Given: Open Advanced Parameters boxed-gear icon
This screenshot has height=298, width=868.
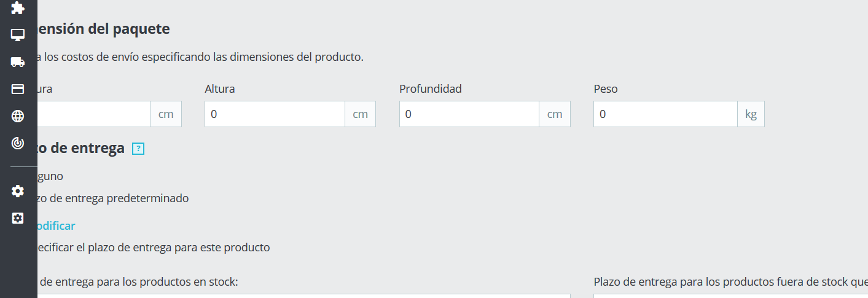Looking at the screenshot, I should (18, 218).
